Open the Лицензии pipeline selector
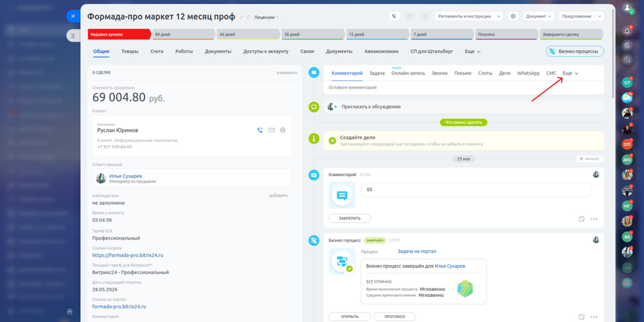Screen dimensions: 644x322 pos(267,17)
